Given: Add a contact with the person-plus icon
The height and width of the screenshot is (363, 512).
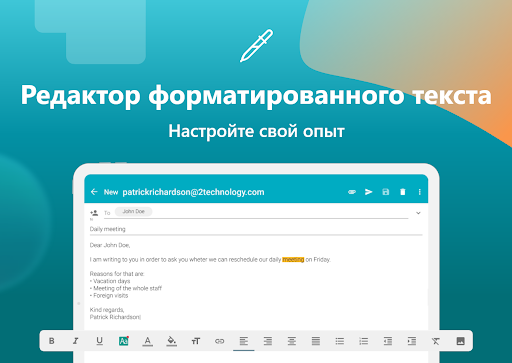Looking at the screenshot, I should (x=94, y=213).
